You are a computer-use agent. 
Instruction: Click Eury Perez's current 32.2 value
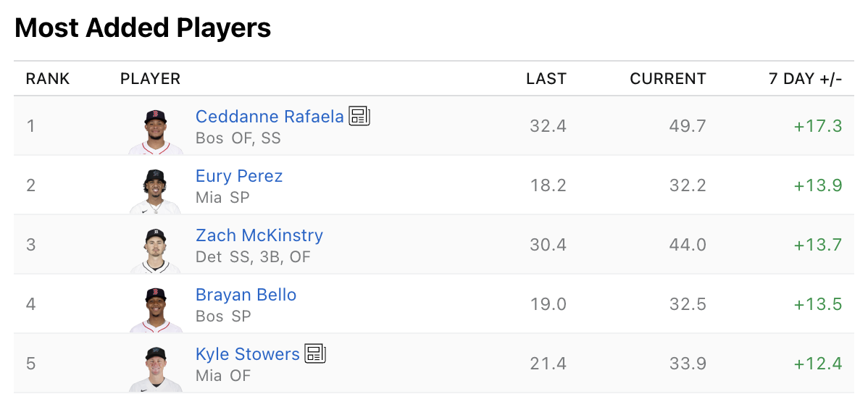688,185
